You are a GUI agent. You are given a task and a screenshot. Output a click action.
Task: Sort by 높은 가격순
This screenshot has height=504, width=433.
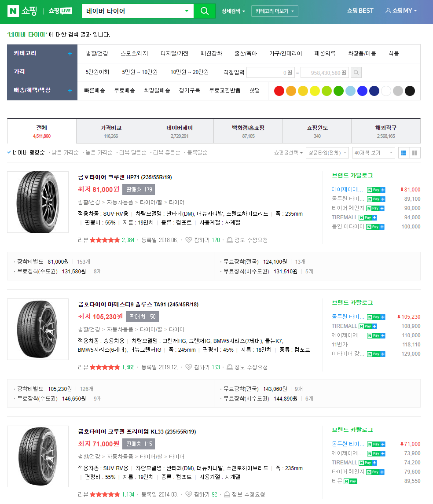(99, 153)
